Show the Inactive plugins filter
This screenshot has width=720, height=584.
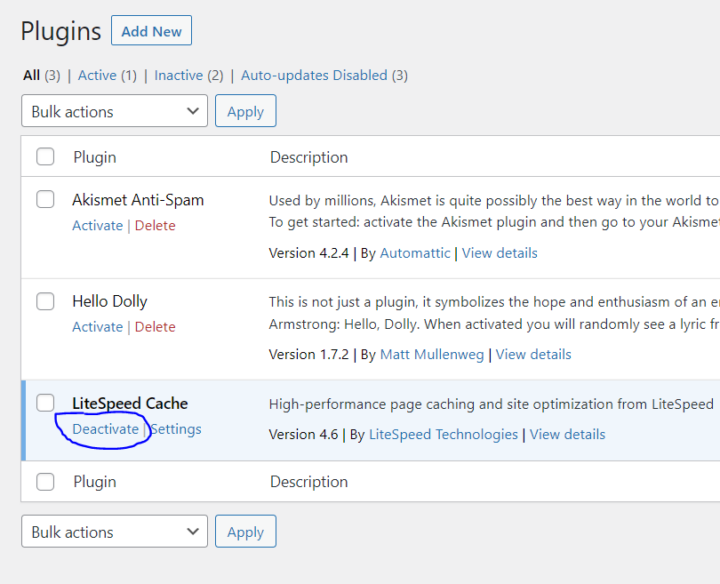click(x=178, y=75)
